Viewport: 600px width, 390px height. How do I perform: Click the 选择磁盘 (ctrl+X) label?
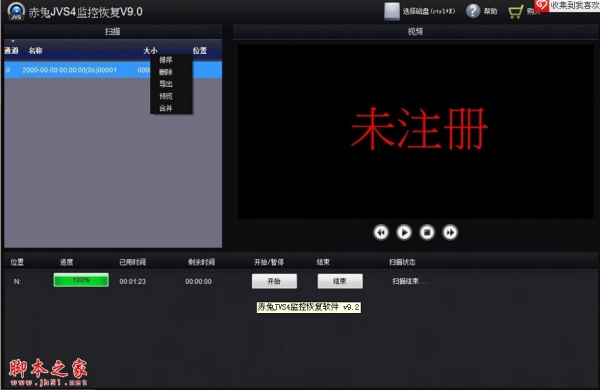(429, 11)
